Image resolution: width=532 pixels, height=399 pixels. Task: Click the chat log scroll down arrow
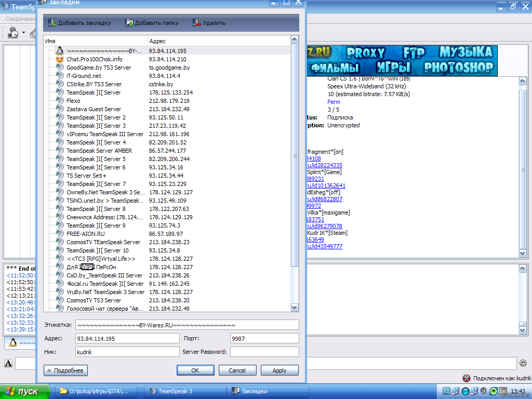tap(523, 330)
